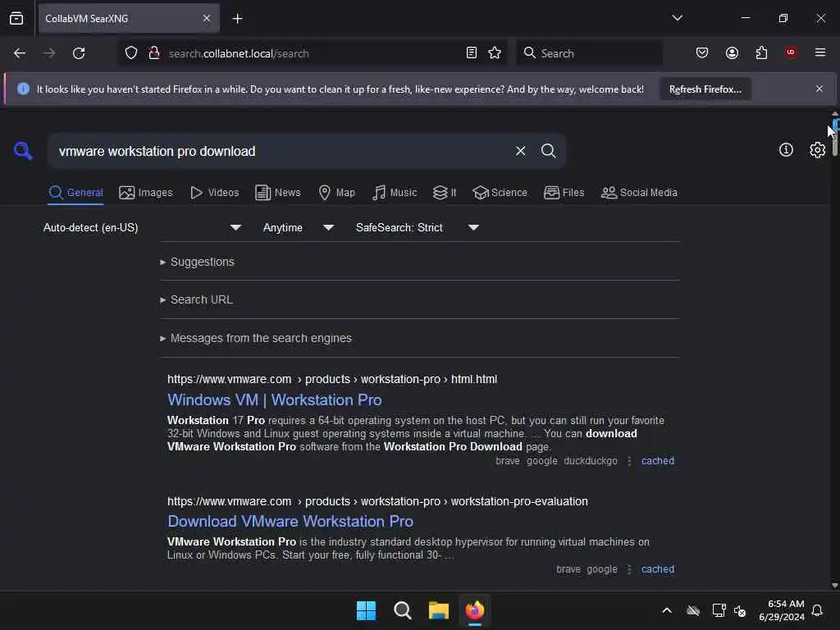
Task: Open the Windows VM | Workstation Pro result
Action: 274,400
